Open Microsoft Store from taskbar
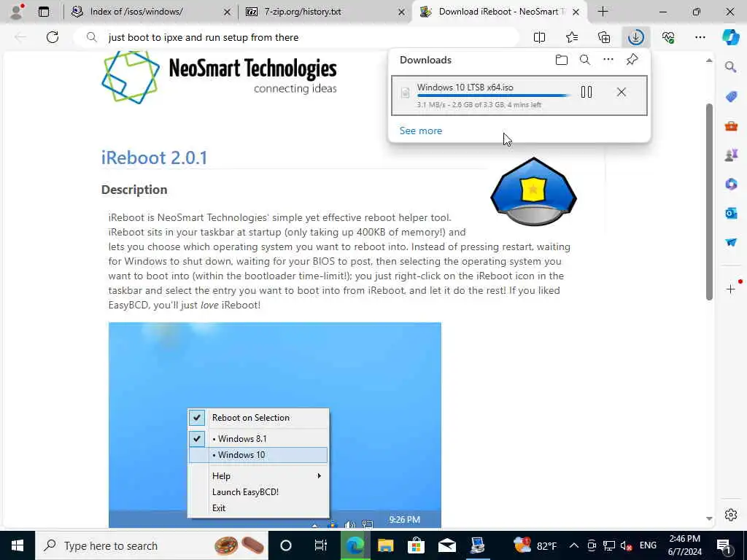Screen dimensions: 747x560 416,545
